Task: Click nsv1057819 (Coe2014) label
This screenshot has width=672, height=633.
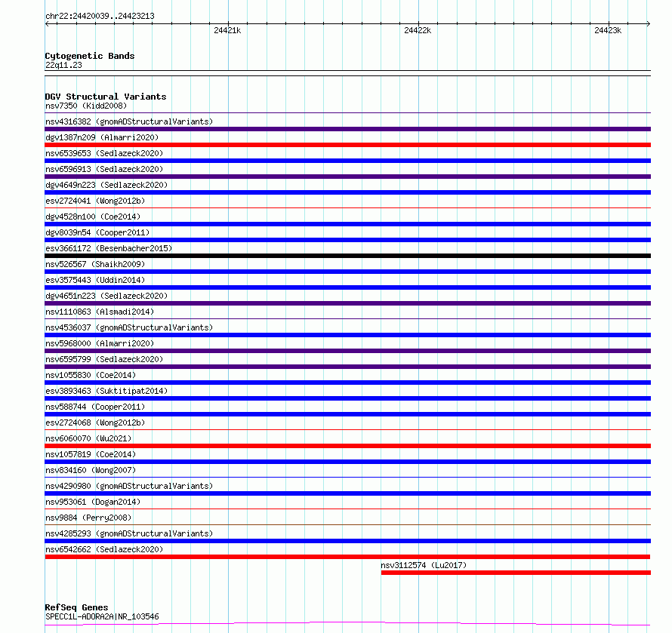Action: click(x=91, y=454)
